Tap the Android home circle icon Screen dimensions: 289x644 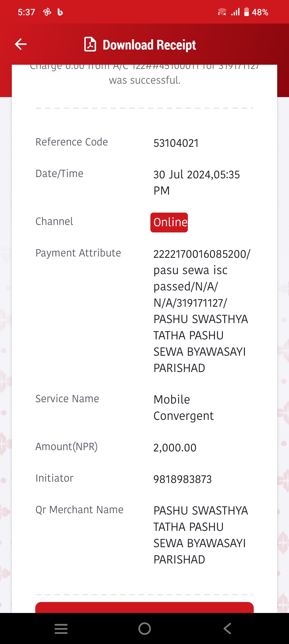(144, 628)
